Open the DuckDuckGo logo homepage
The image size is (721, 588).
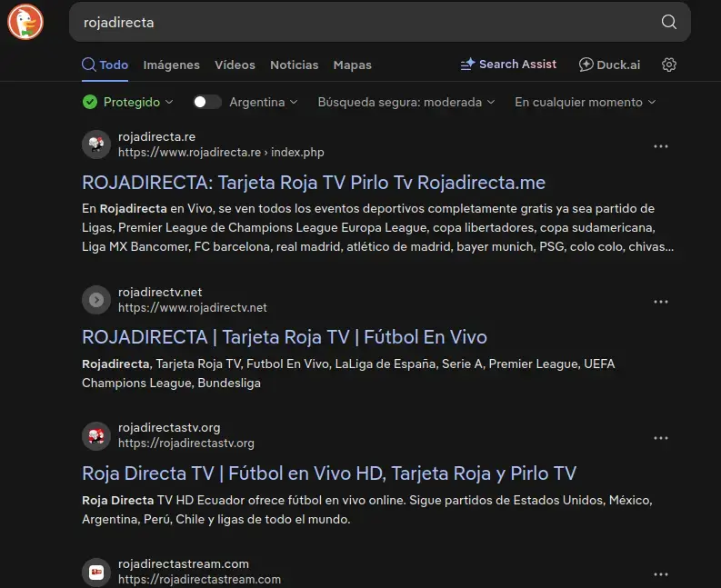(25, 22)
